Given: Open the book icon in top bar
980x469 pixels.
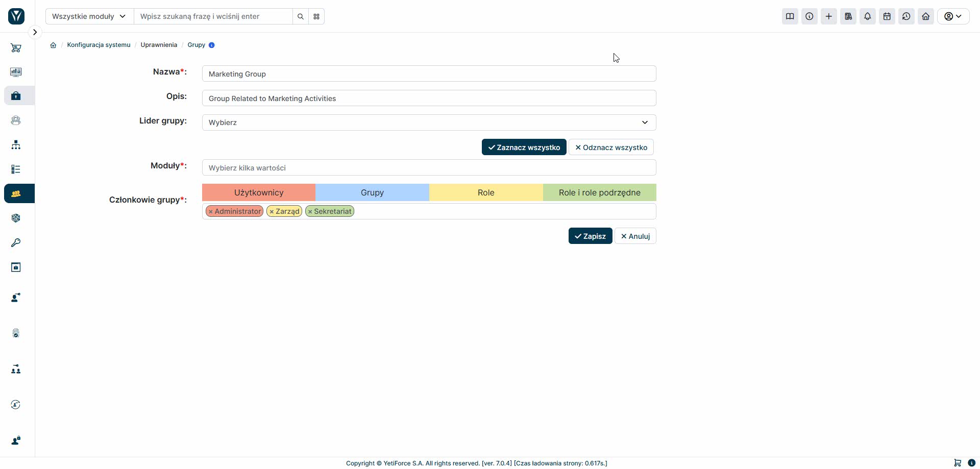Looking at the screenshot, I should tap(790, 16).
